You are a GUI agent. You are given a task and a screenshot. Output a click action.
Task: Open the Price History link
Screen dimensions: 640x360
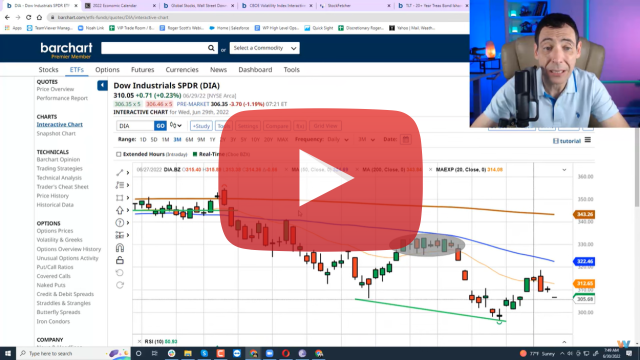pos(53,196)
